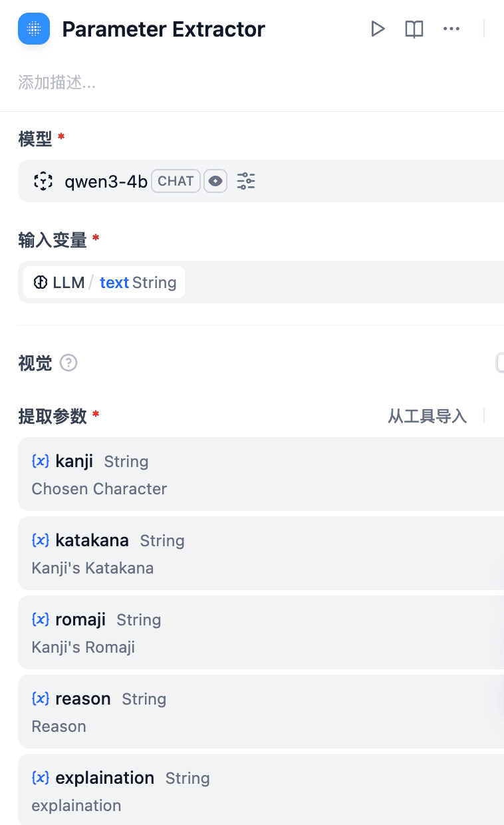Open the three-dot more options menu
Viewport: 504px width, 825px height.
[451, 29]
